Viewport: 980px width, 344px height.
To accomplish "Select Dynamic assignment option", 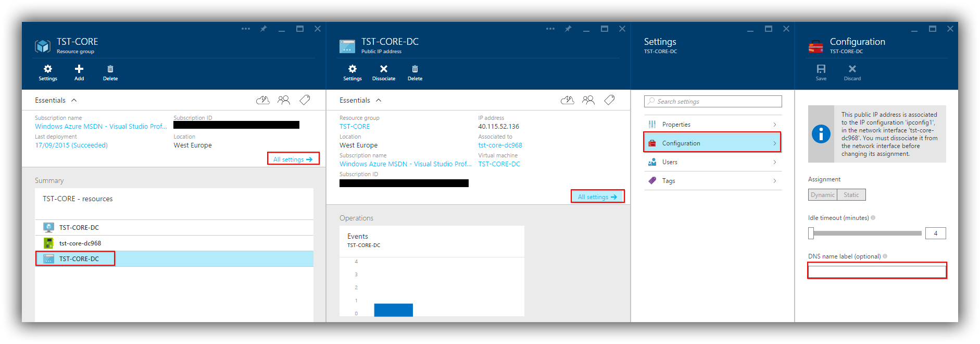I will click(x=822, y=195).
